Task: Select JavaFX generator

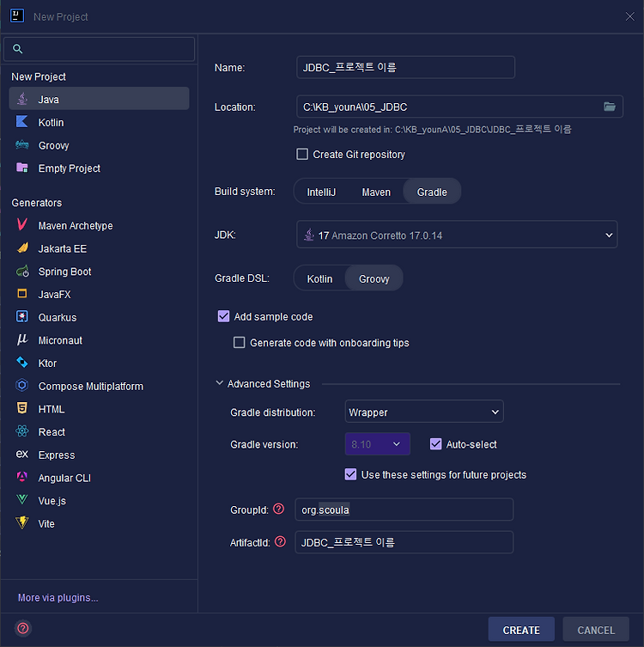Action: [x=99, y=294]
